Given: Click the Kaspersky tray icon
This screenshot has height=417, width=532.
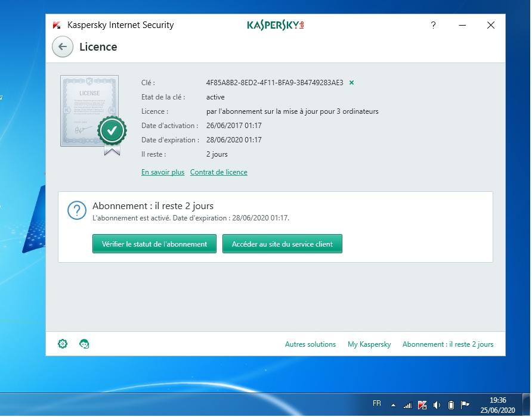Looking at the screenshot, I should click(x=422, y=405).
